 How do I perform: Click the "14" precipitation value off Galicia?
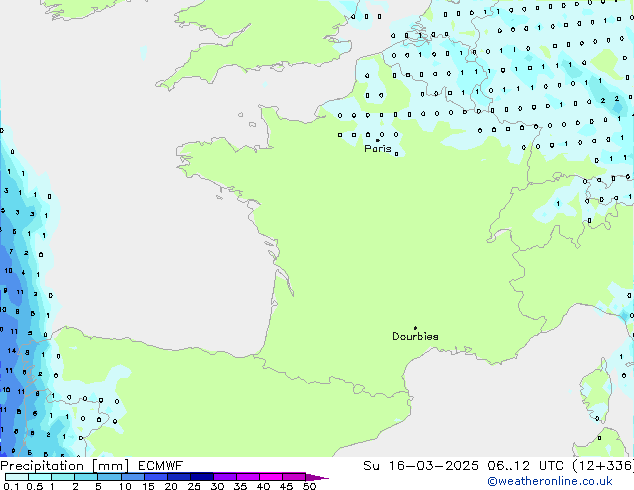pyautogui.click(x=12, y=351)
